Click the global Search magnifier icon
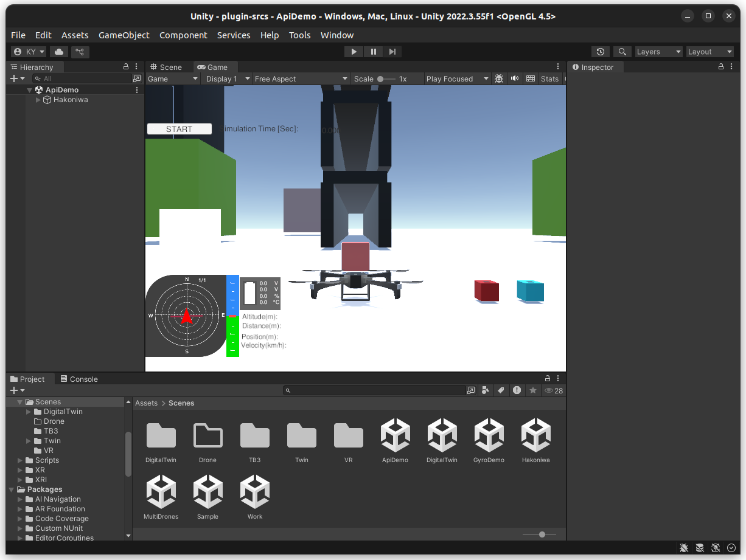 [622, 52]
